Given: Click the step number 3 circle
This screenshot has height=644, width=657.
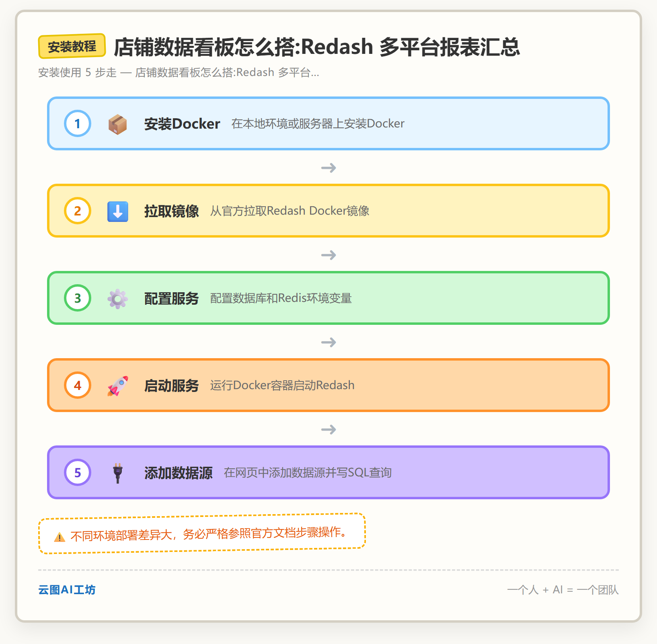Looking at the screenshot, I should tap(78, 298).
